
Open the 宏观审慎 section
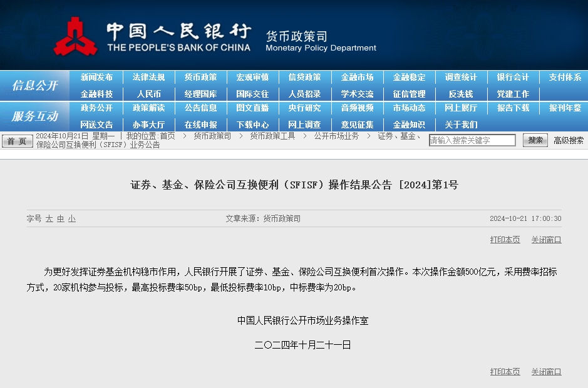click(x=252, y=77)
